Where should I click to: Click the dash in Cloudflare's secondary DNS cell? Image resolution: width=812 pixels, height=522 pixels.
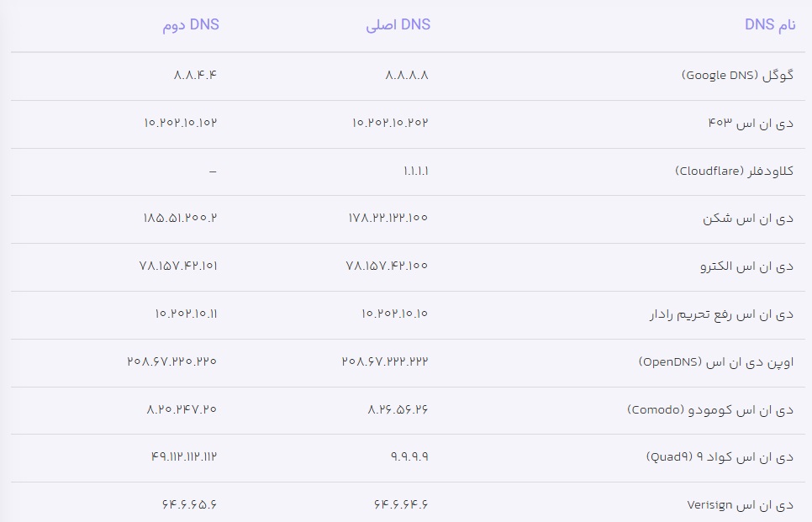[213, 171]
